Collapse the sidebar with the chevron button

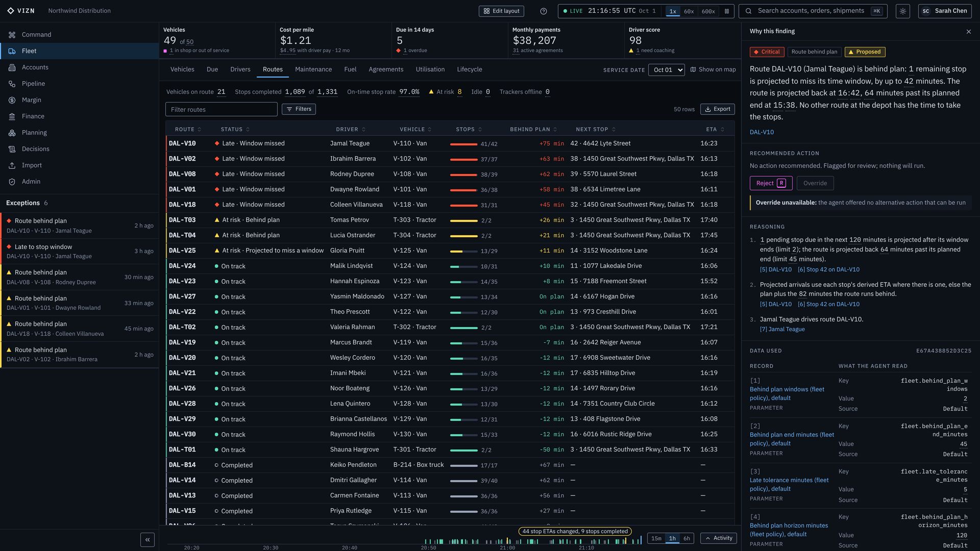tap(148, 540)
